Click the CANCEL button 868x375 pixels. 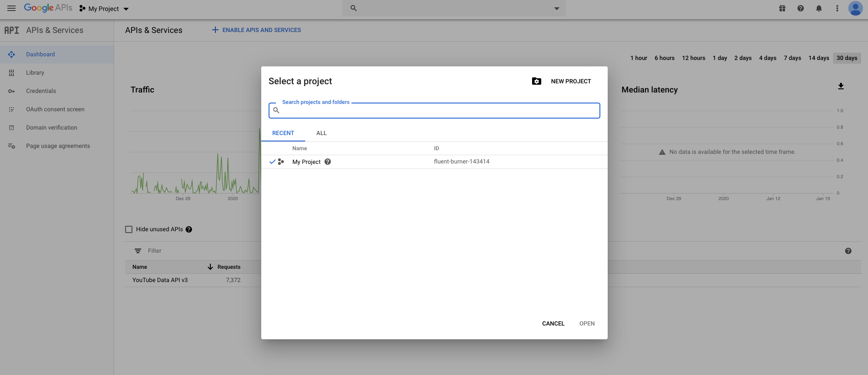pos(553,324)
